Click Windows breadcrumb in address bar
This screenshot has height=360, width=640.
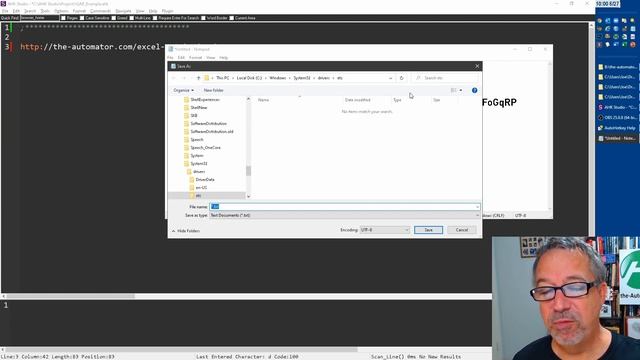(278, 78)
